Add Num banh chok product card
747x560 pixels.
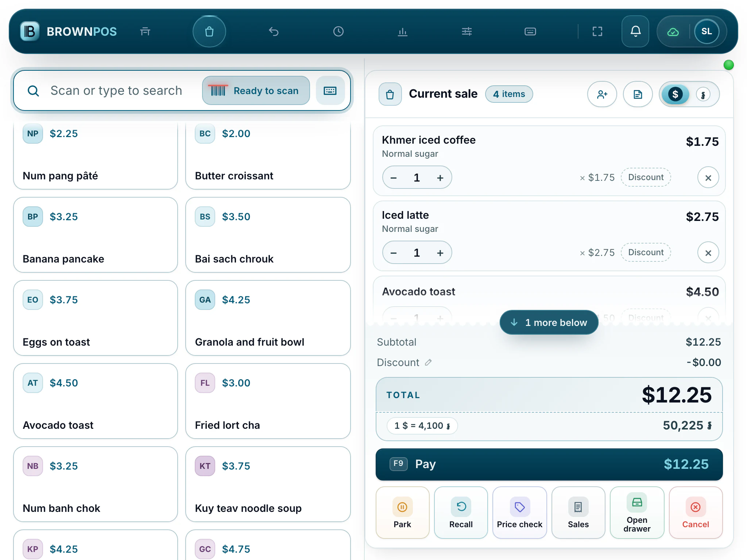96,484
